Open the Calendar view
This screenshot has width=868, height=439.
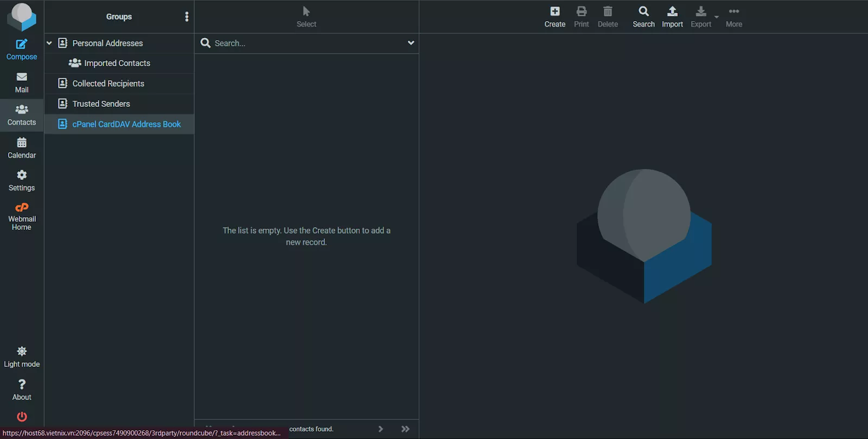pos(22,148)
